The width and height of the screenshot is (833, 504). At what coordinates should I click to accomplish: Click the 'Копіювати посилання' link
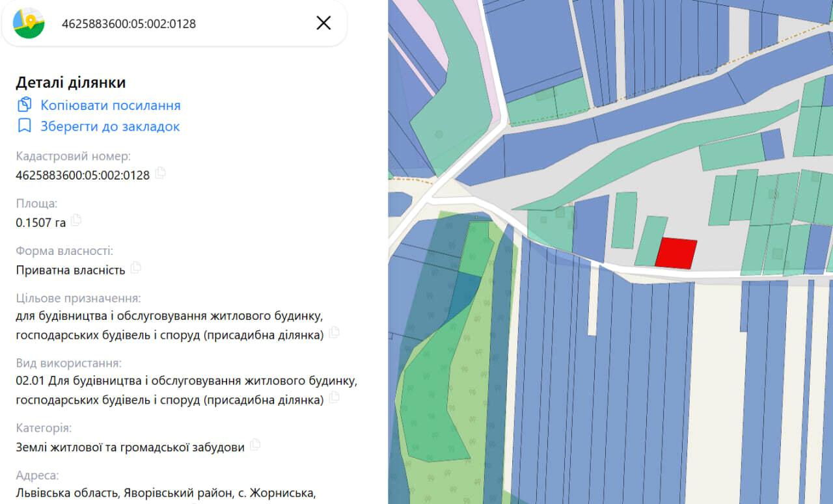111,105
